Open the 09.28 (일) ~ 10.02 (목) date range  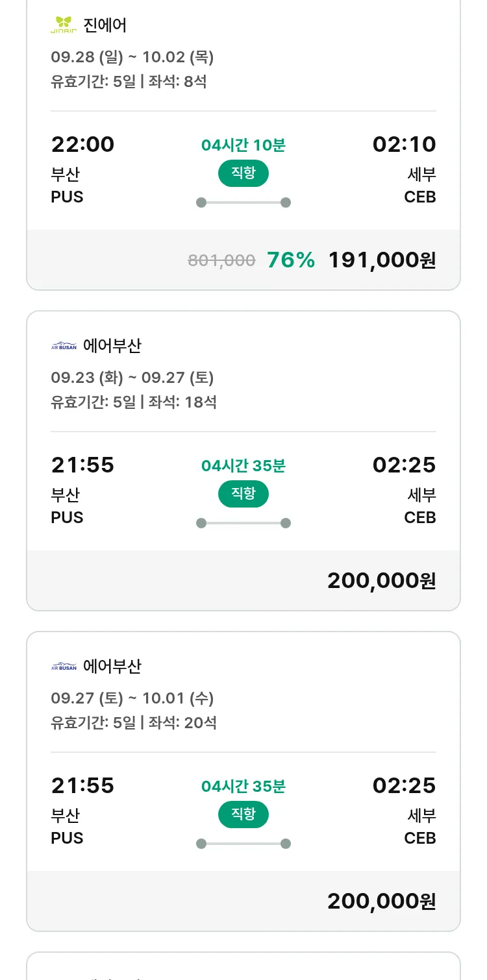132,57
